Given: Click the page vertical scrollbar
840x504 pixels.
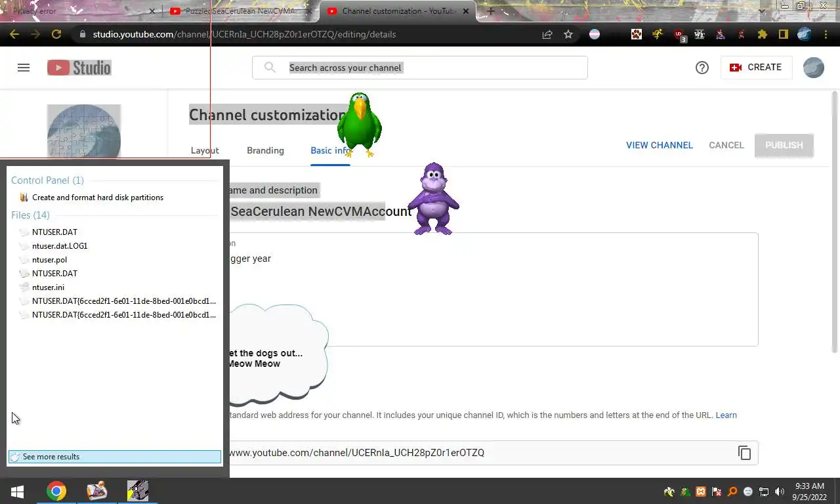Looking at the screenshot, I should click(835, 223).
